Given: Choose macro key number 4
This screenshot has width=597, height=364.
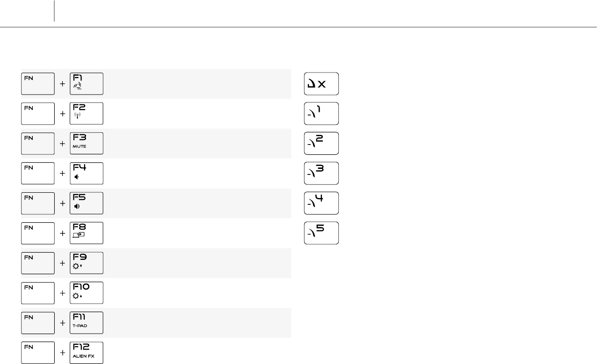Looking at the screenshot, I should pyautogui.click(x=321, y=203).
